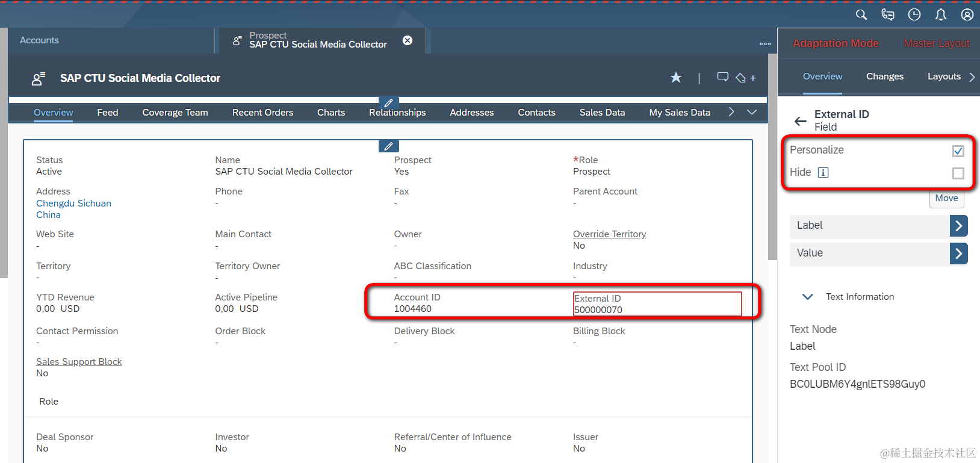Image resolution: width=980 pixels, height=463 pixels.
Task: Click the Active Pipeline value
Action: pyautogui.click(x=237, y=309)
